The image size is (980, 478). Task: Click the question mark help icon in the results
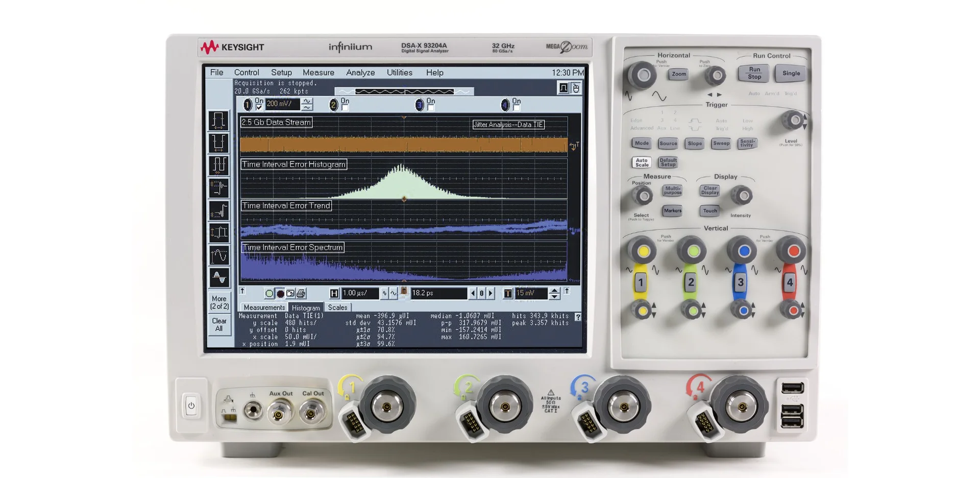click(578, 317)
